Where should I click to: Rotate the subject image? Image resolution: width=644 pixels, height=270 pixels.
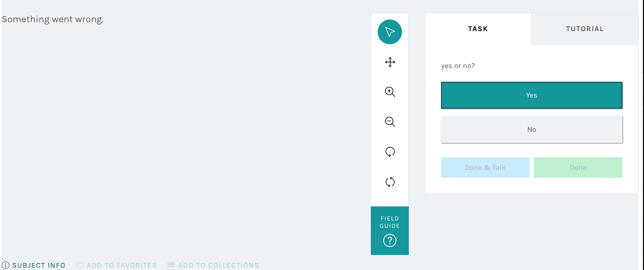[x=390, y=152]
